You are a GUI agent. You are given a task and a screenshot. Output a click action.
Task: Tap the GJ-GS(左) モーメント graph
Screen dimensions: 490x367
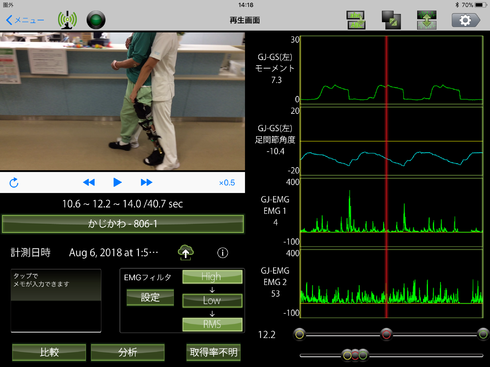(x=392, y=70)
